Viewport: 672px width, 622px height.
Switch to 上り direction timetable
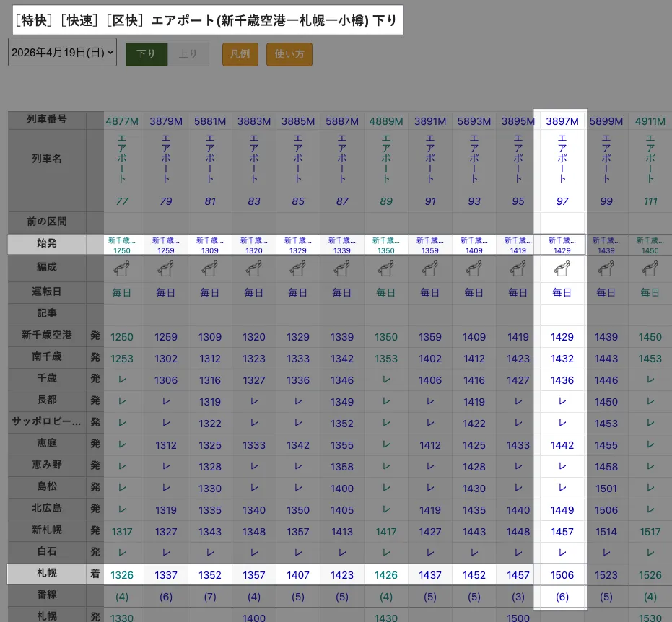click(188, 55)
